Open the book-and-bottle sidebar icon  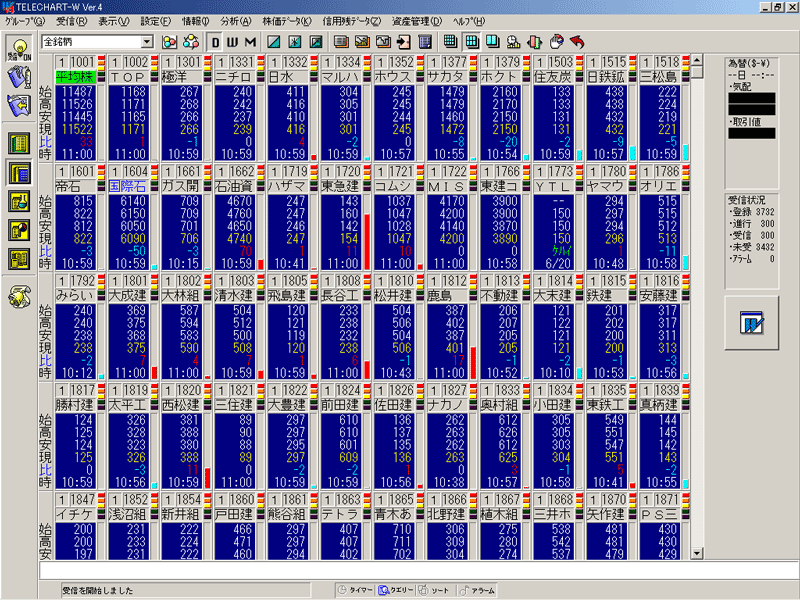click(x=19, y=77)
